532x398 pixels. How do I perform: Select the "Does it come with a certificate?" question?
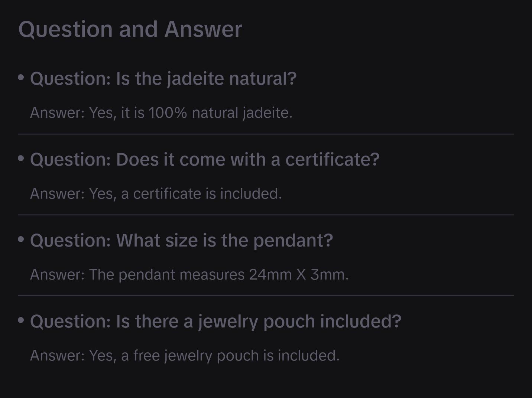(205, 160)
